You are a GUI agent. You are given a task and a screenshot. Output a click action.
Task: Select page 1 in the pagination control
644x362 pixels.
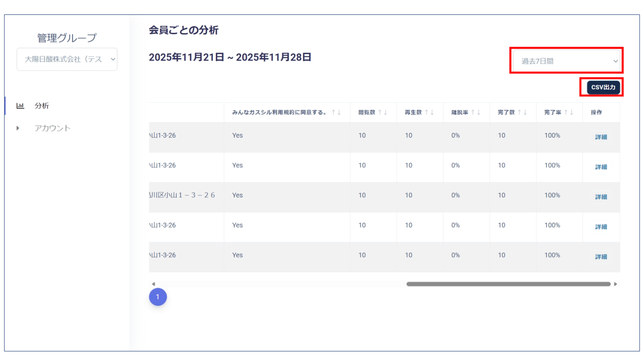pos(158,297)
